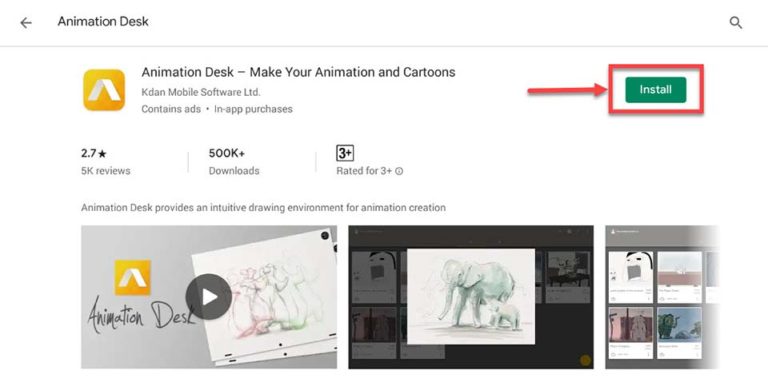Click the In-app purchases label
This screenshot has width=768, height=378.
click(x=253, y=109)
